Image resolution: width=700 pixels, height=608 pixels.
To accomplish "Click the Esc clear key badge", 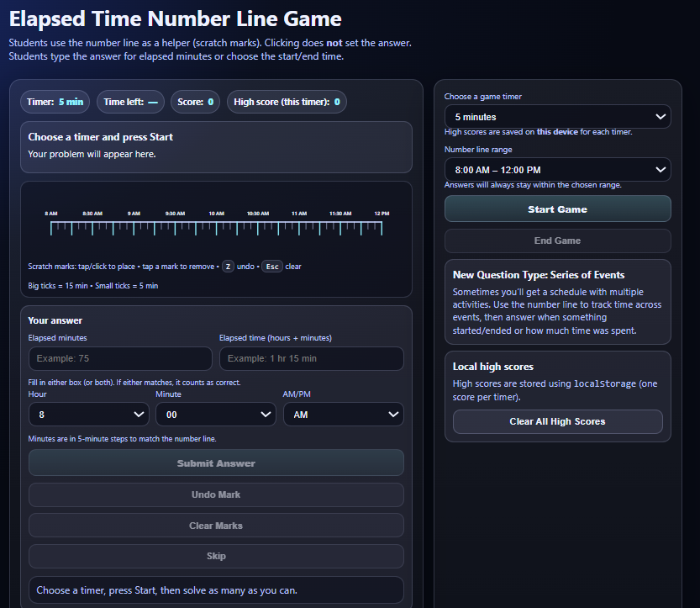I will pos(271,267).
